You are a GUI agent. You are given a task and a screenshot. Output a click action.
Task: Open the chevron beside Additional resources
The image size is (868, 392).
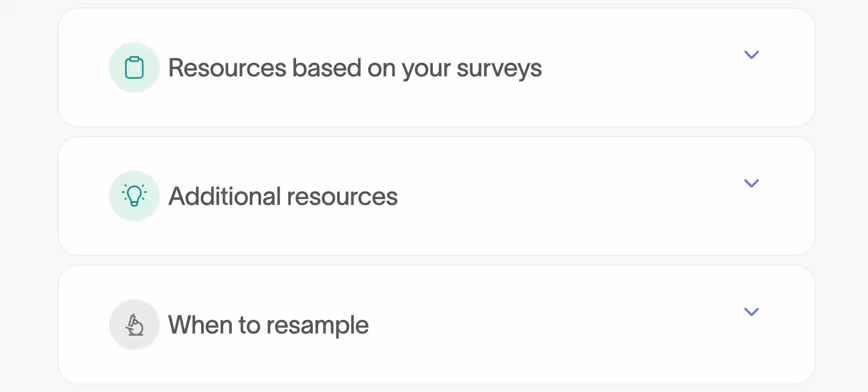point(752,183)
